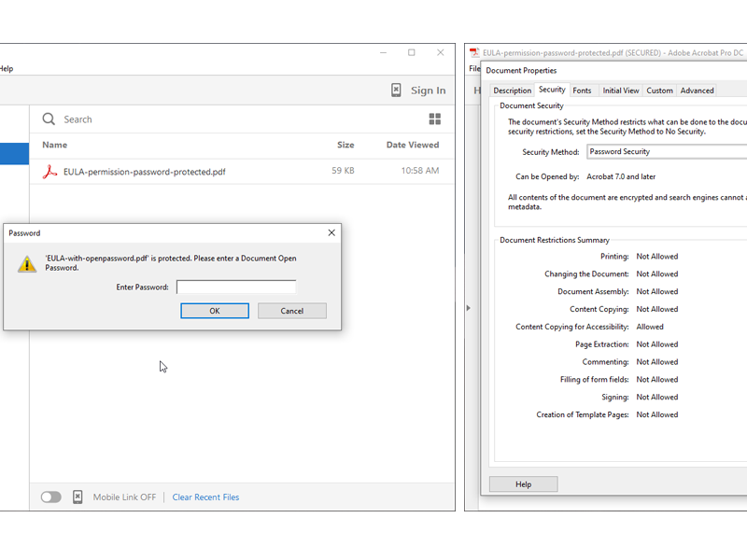
Task: Click the blue selected sidebar item
Action: click(x=14, y=154)
